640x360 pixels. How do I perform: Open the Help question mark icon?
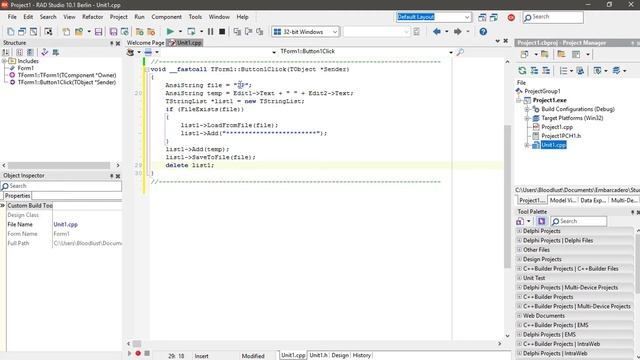click(x=483, y=31)
